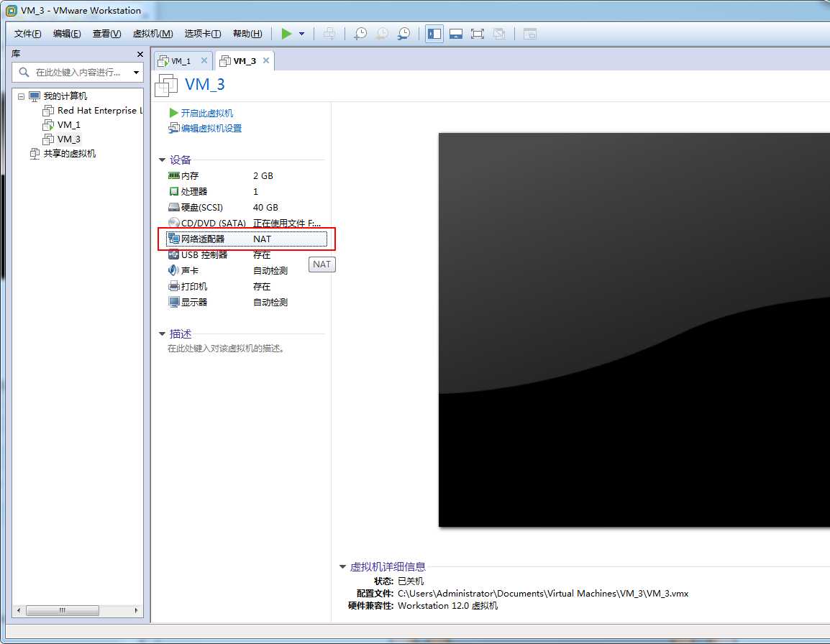
Task: Toggle the thumbnail bar view icon
Action: pos(456,34)
